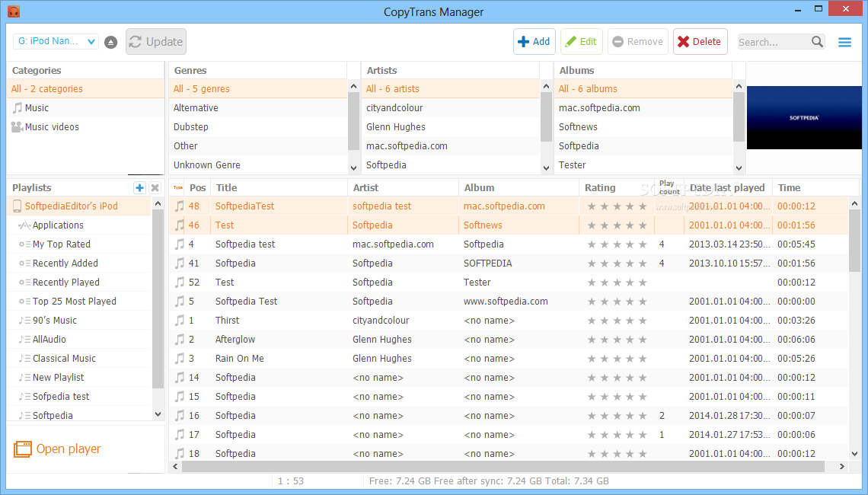868x495 pixels.
Task: Click the track list horizontal scroll-right arrow
Action: [x=842, y=466]
